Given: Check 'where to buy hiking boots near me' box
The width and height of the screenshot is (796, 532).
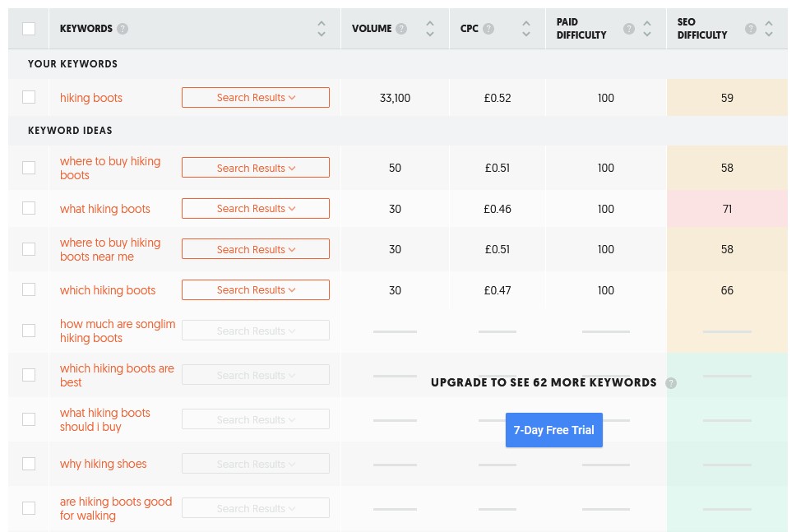Looking at the screenshot, I should tap(29, 249).
